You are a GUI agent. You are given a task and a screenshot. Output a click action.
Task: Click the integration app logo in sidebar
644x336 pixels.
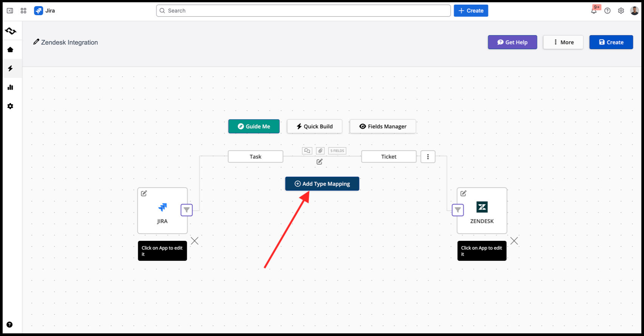[x=11, y=31]
